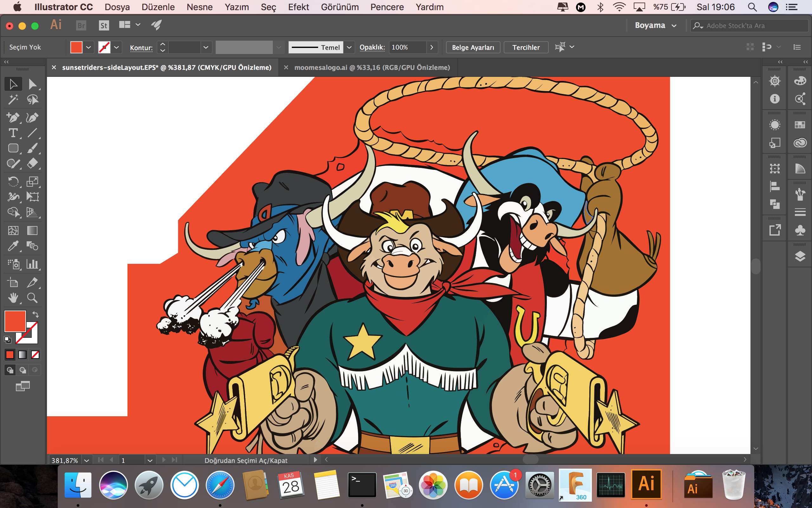This screenshot has height=508, width=812.
Task: Expand the Opaklık opacity flyout arrow
Action: [x=432, y=47]
